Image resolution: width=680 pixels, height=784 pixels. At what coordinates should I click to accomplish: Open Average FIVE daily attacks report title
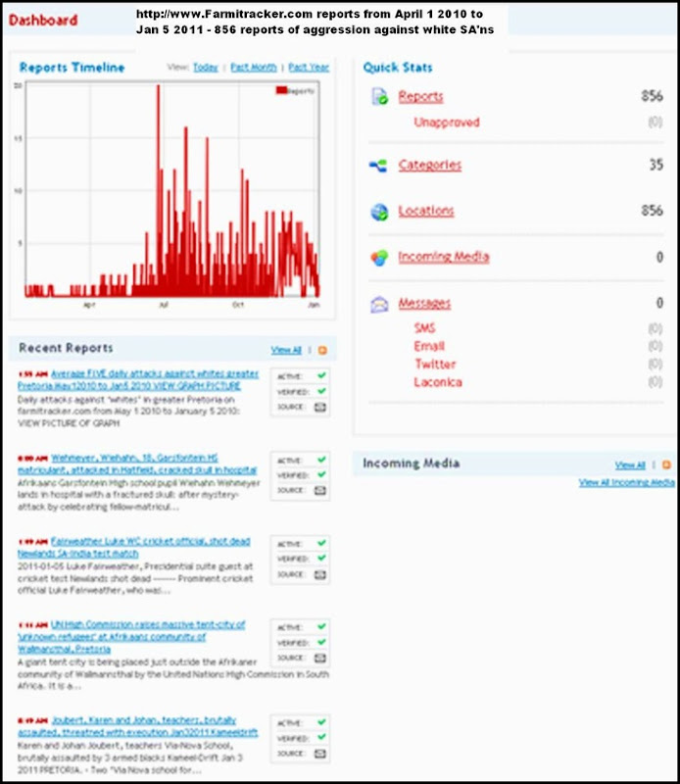click(138, 380)
